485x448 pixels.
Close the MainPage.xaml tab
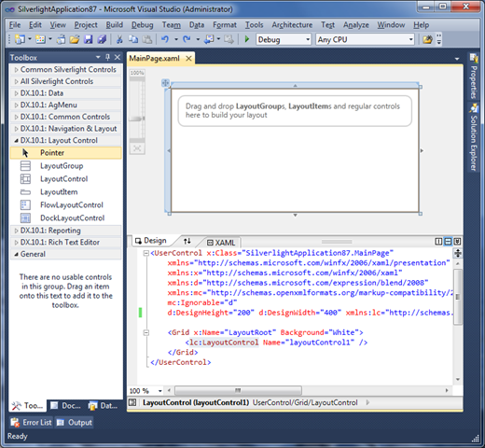coord(188,59)
